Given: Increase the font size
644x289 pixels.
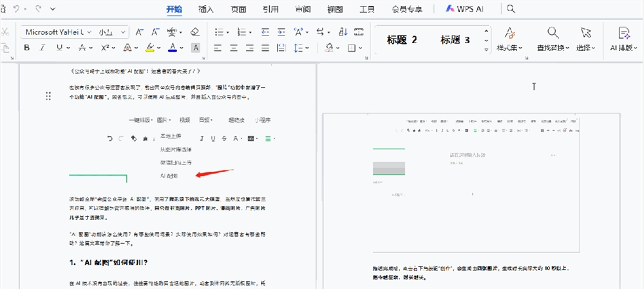Looking at the screenshot, I should pos(140,32).
